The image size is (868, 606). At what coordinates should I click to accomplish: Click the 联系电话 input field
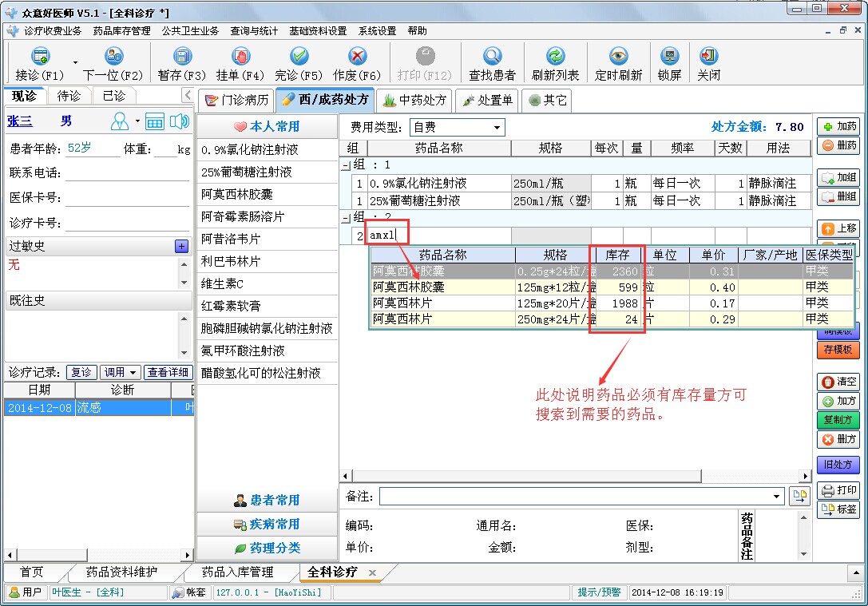[128, 172]
